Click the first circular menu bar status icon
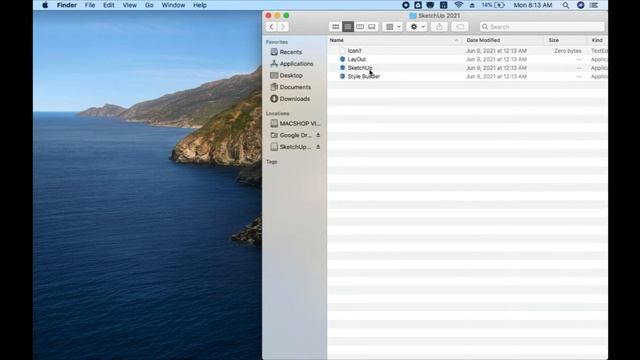 pyautogui.click(x=405, y=5)
